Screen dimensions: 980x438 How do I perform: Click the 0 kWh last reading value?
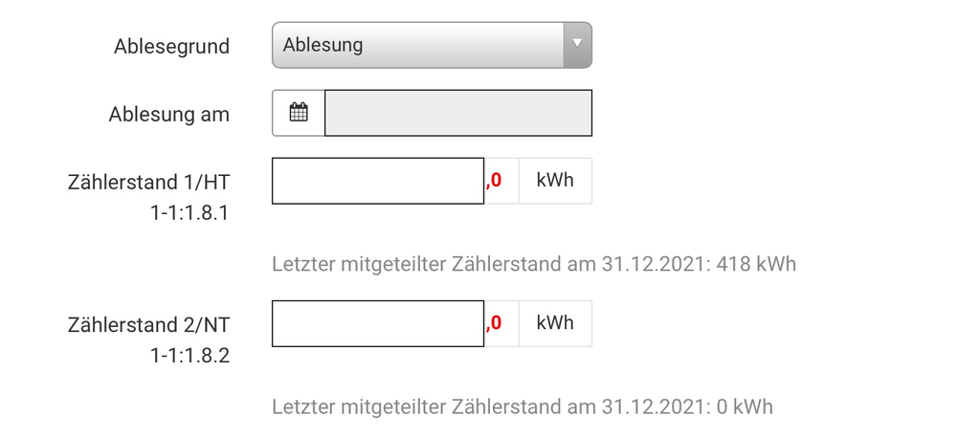coord(744,406)
